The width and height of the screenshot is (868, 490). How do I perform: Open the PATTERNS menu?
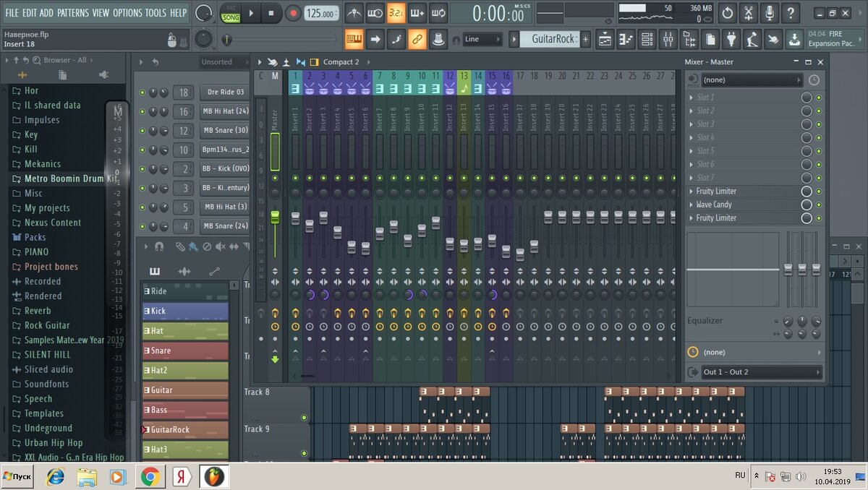pyautogui.click(x=73, y=13)
